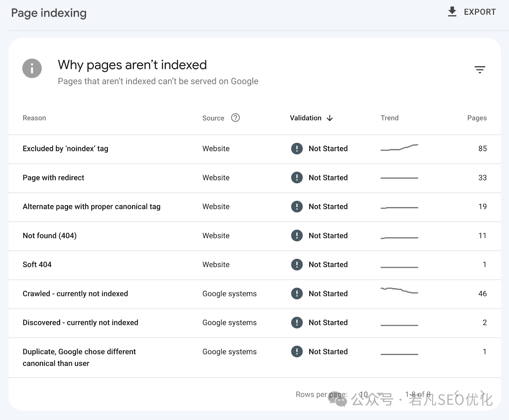Click the EXPORT button label
The width and height of the screenshot is (509, 420).
tap(480, 12)
